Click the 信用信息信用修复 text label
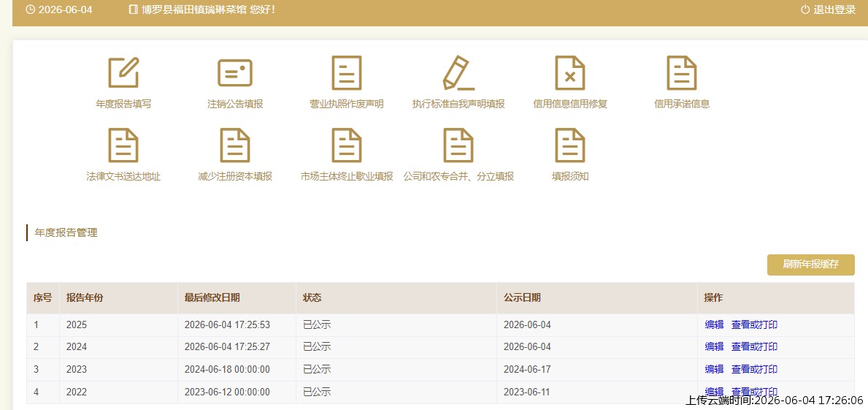The image size is (868, 410). (570, 105)
